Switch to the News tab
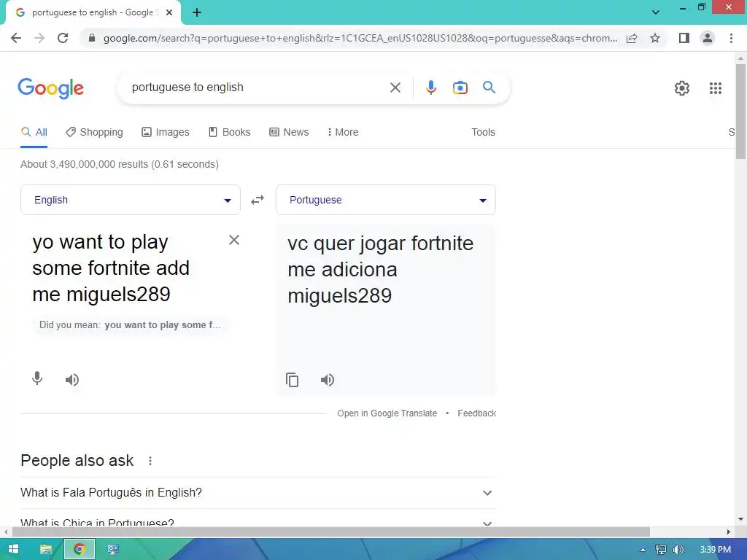The width and height of the screenshot is (747, 560). click(289, 133)
